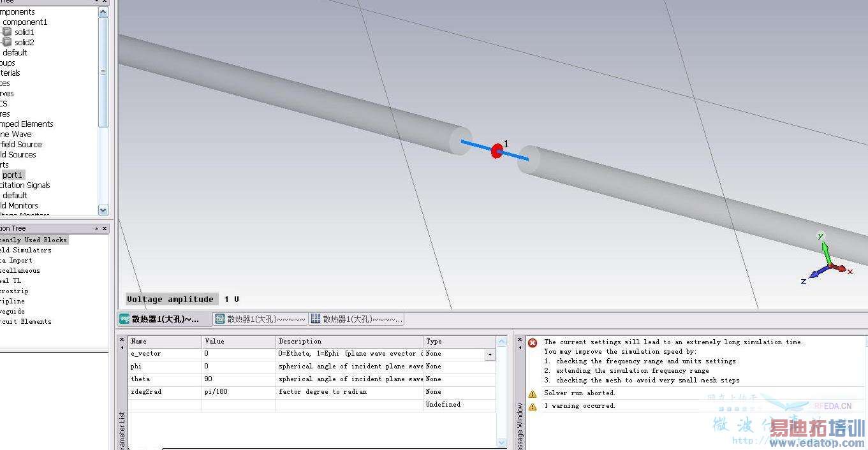Select Microstrip in block tree

coord(14,291)
